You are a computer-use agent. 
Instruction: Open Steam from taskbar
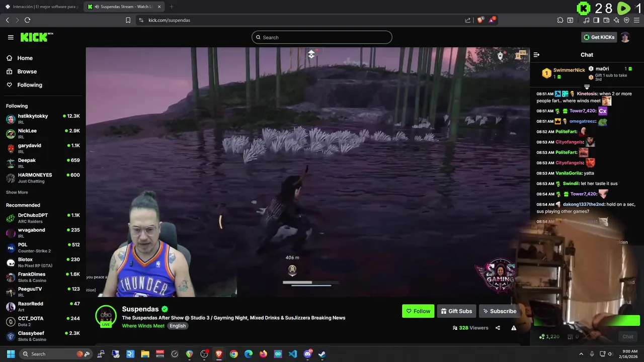coord(322,354)
